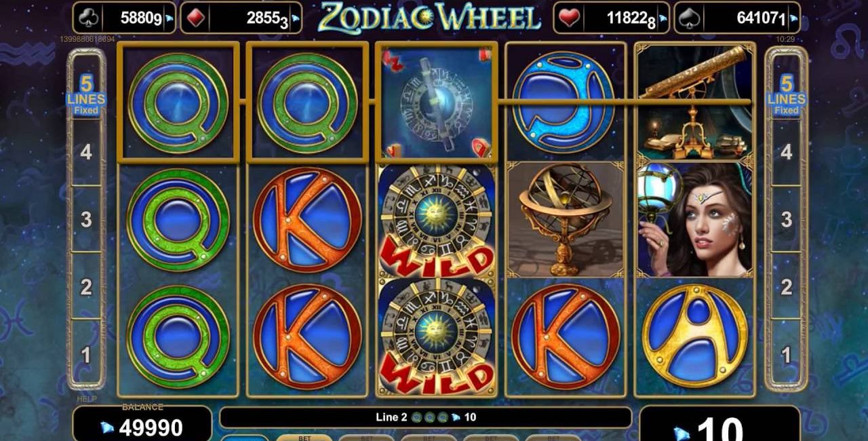Viewport: 868px width, 441px height.
Task: Click the spades jackpot counter 641071
Action: (737, 18)
